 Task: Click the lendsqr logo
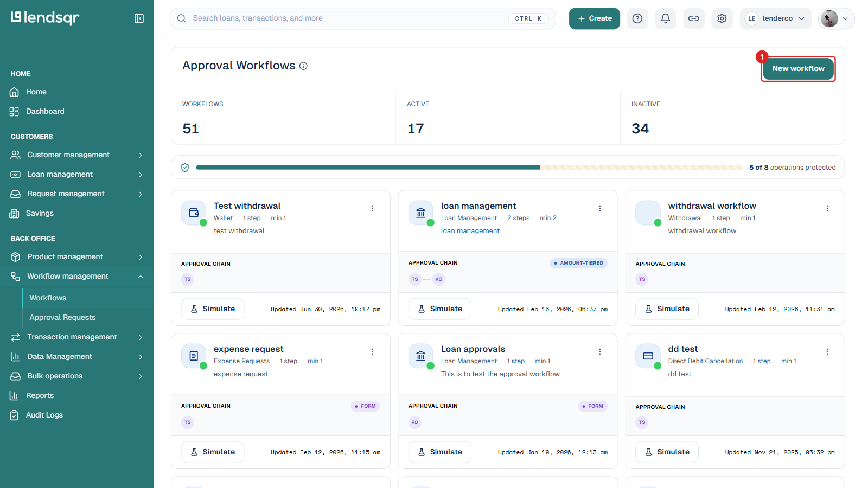tap(45, 18)
